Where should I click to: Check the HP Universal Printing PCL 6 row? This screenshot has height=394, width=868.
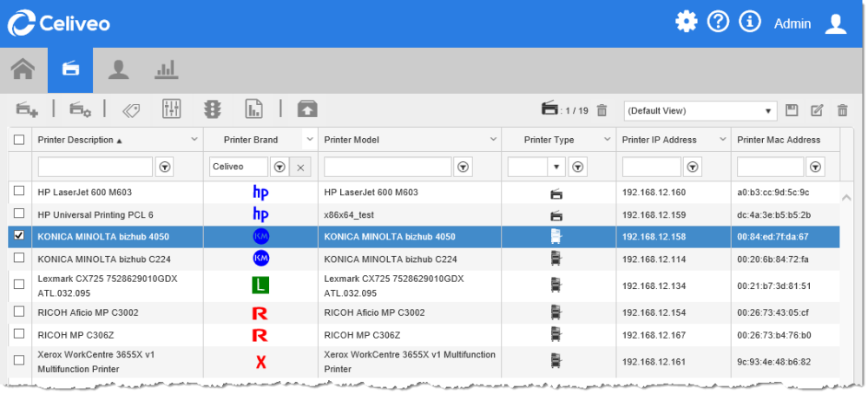point(19,213)
